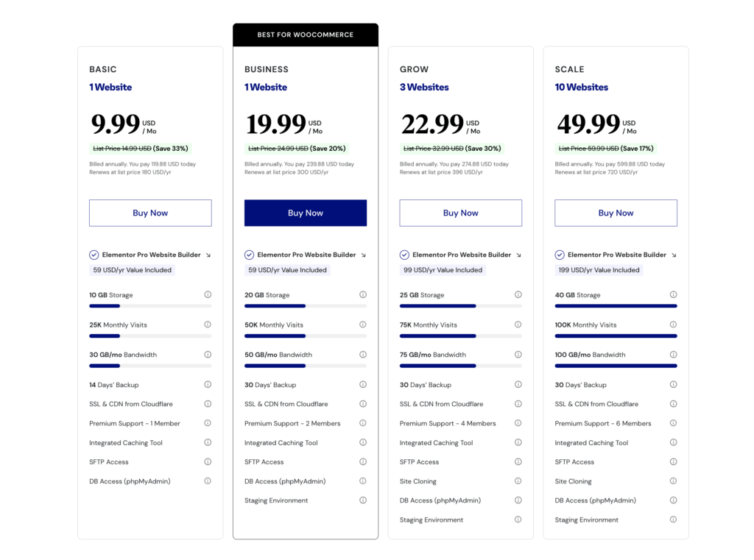Screen dimensions: 754x560
Task: Expand Scale plan Elementor Pro arrow
Action: [674, 255]
